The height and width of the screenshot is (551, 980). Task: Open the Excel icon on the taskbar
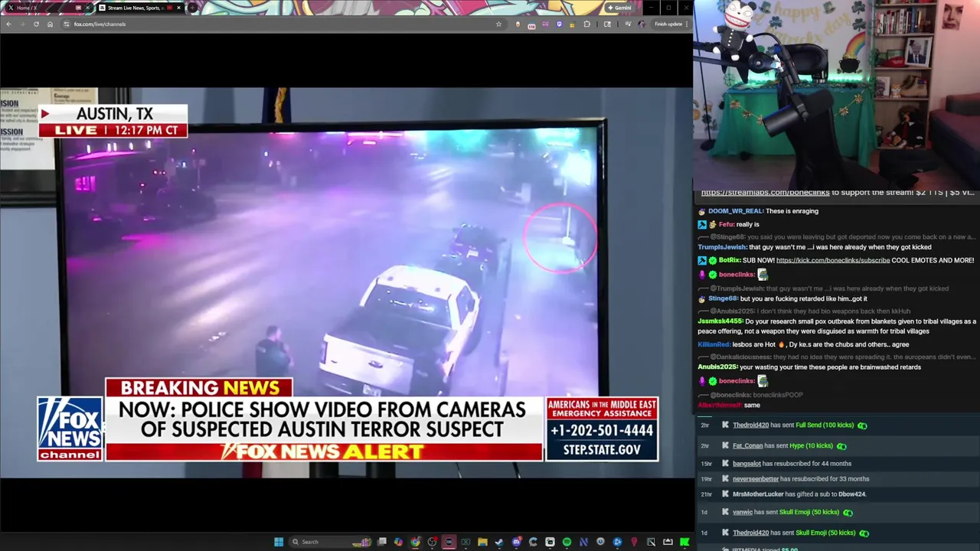(465, 542)
